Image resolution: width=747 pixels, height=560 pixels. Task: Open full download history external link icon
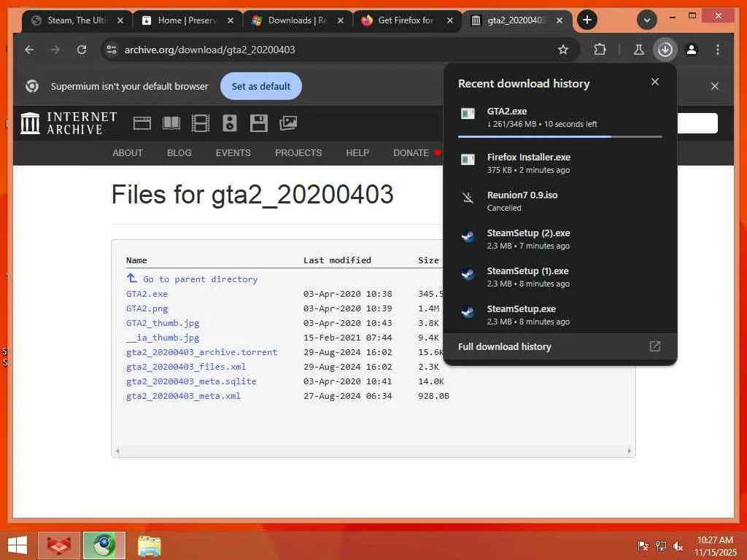655,346
